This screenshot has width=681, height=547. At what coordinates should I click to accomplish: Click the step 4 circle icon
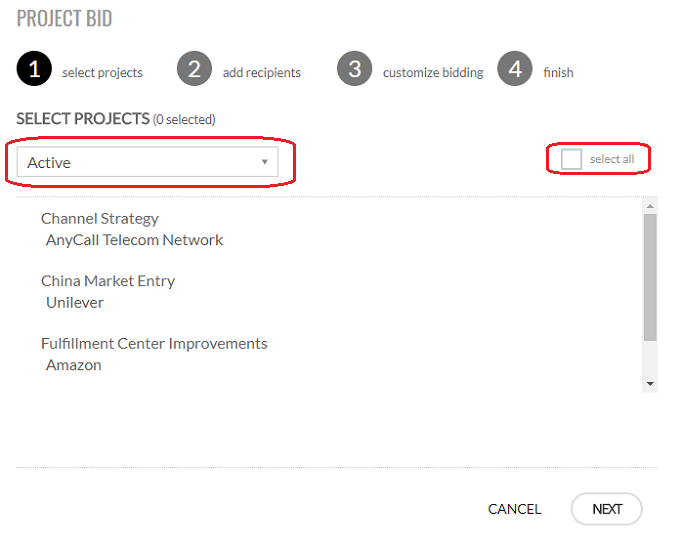tap(514, 70)
